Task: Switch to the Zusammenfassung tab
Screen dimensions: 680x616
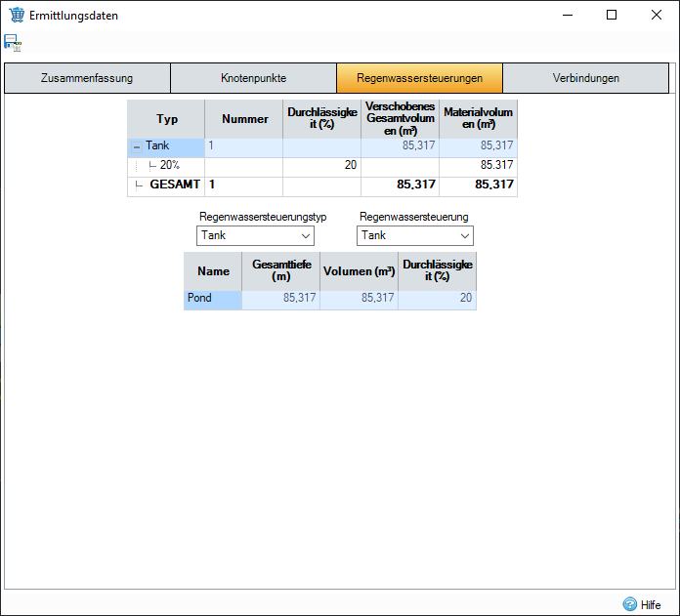Action: coord(87,78)
